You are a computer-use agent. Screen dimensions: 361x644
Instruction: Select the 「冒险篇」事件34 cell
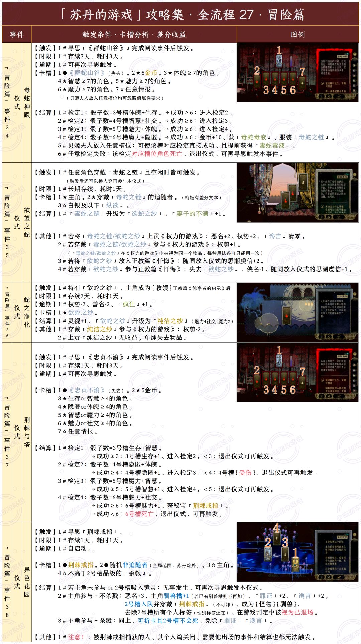coord(7,102)
